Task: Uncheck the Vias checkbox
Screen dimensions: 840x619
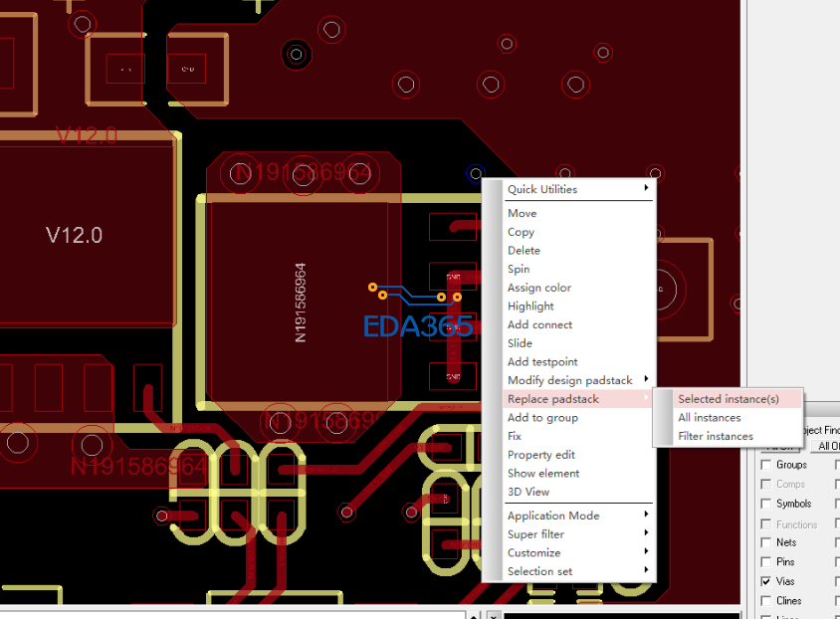Action: 766,581
